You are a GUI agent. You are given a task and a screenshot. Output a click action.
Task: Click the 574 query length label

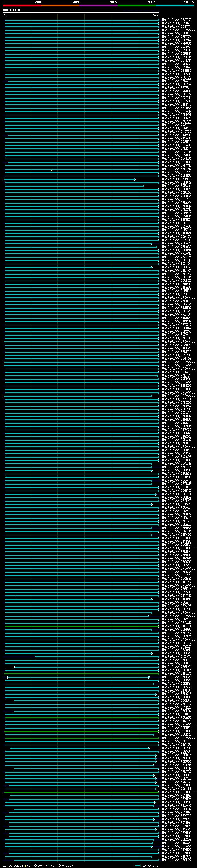click(x=155, y=15)
